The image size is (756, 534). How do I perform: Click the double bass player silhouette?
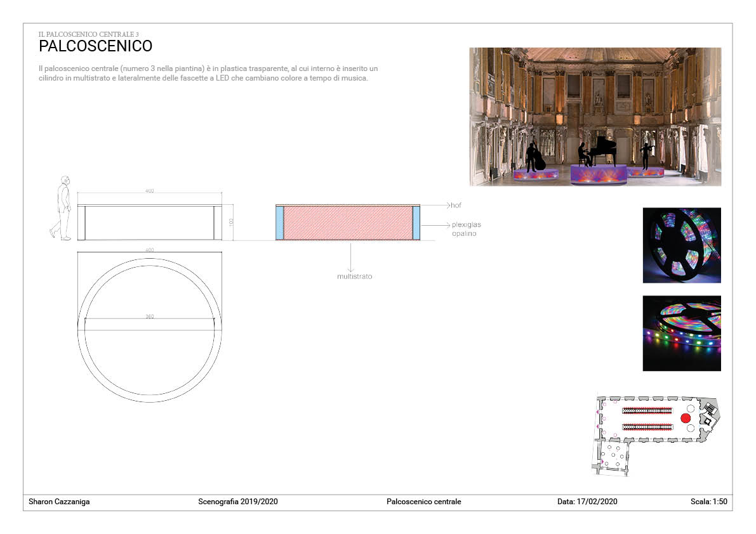pos(534,157)
